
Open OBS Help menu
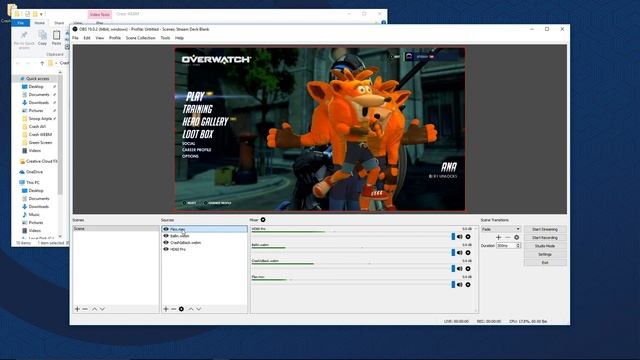179,38
